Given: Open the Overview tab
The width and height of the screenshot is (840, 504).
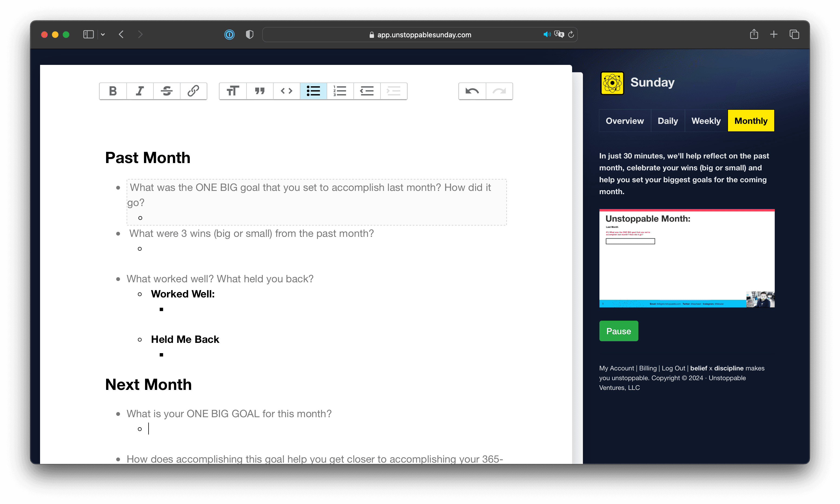Looking at the screenshot, I should tap(625, 121).
